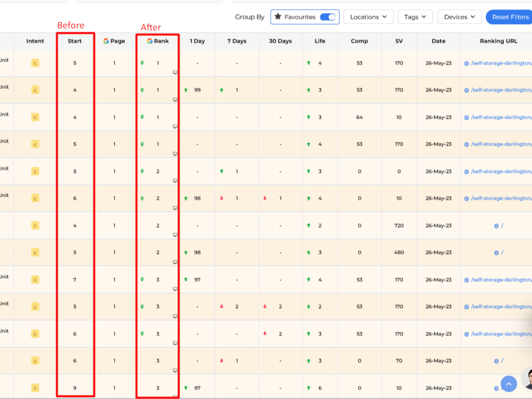Click the Google logo in Page header
Image resolution: width=532 pixels, height=399 pixels.
tap(106, 41)
